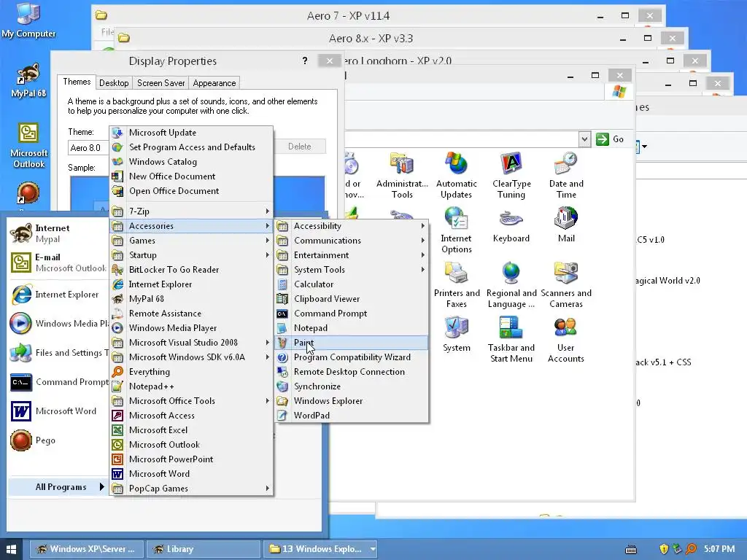The width and height of the screenshot is (747, 560).
Task: Click Microsoft Outlook desktop icon
Action: tap(28, 145)
